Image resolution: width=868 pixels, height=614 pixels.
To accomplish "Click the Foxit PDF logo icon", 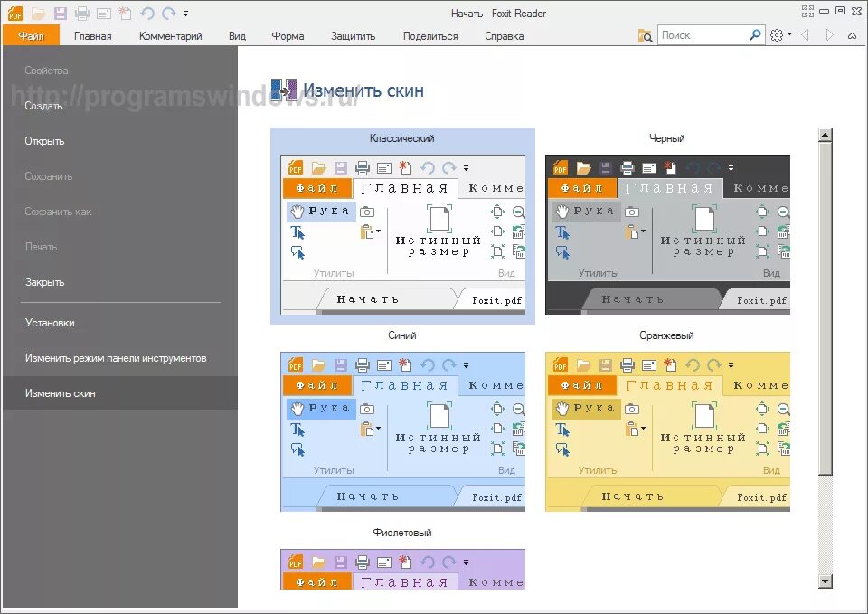I will tap(15, 13).
